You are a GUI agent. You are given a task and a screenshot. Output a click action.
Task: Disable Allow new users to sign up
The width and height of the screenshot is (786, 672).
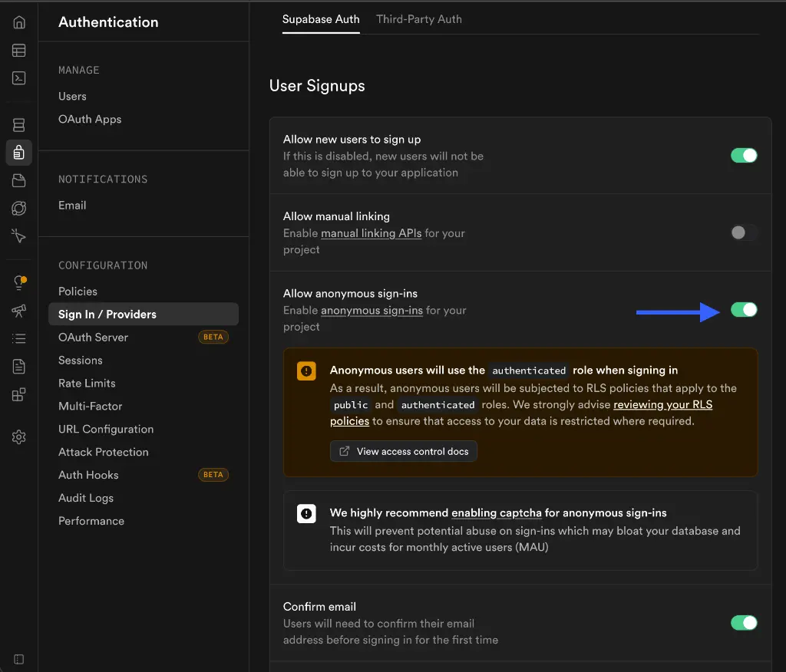[743, 156]
